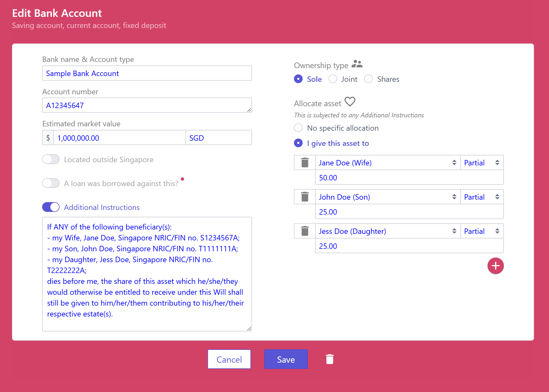549x392 pixels.
Task: Select No specific allocation option
Action: [x=298, y=128]
